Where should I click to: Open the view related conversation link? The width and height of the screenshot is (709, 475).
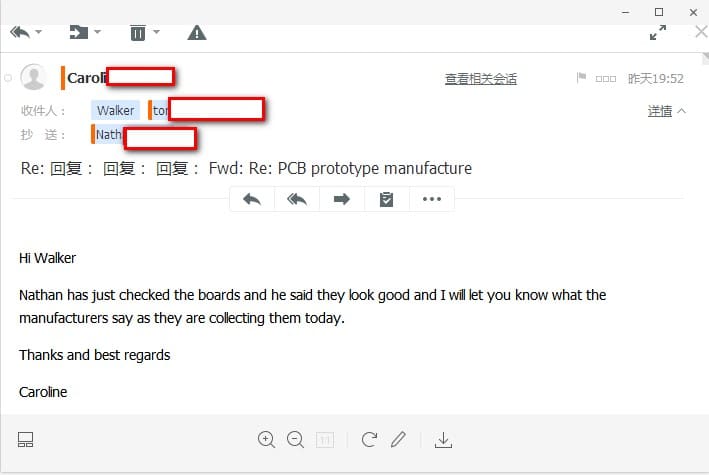[x=481, y=79]
